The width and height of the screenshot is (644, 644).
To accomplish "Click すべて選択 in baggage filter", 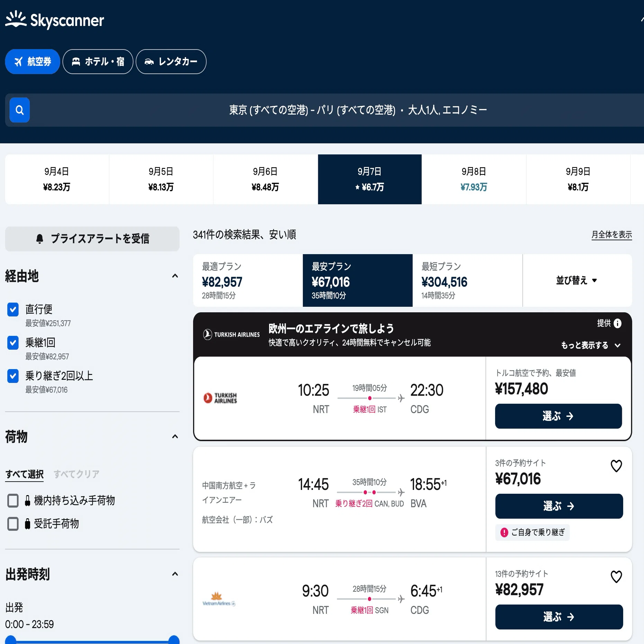I will (25, 474).
